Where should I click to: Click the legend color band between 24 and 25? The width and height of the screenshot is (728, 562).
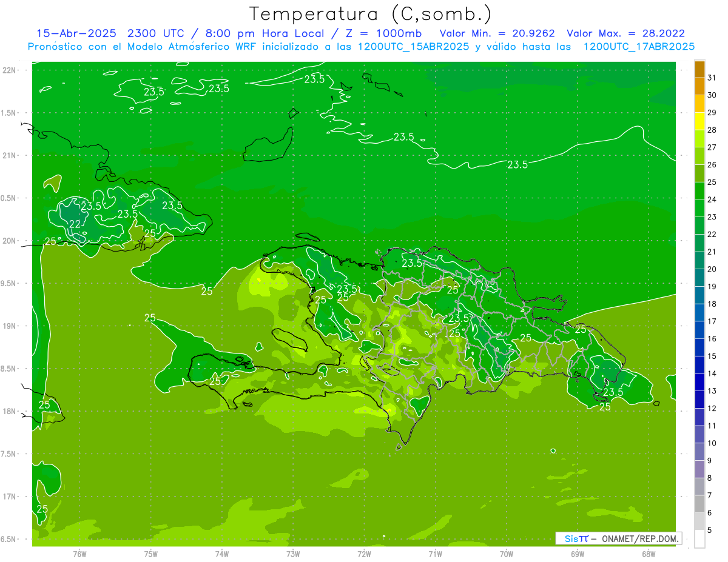(x=699, y=191)
